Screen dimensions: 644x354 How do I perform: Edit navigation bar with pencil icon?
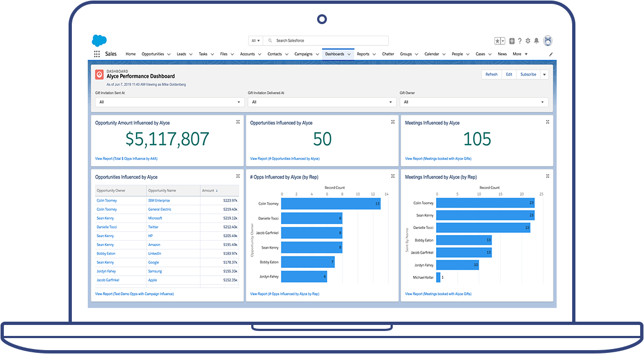[551, 54]
